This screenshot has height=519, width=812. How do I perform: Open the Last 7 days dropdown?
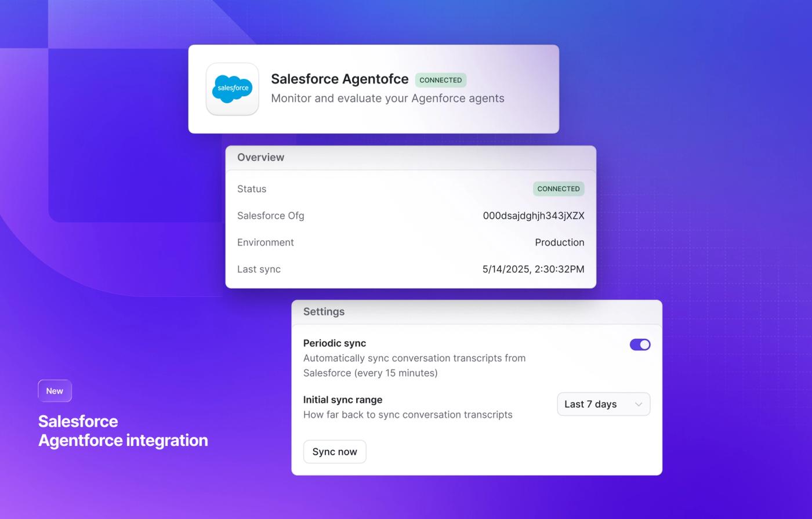603,404
